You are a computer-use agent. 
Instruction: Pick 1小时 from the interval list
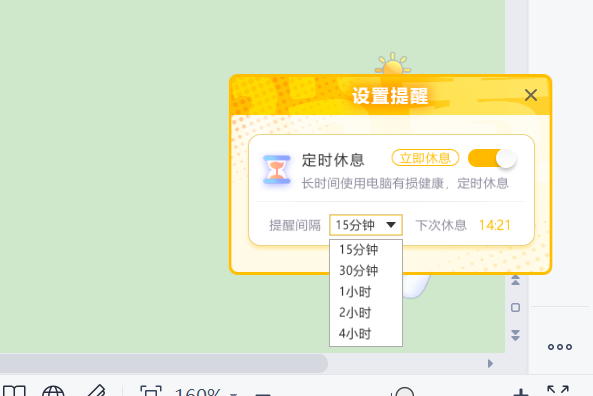point(366,292)
